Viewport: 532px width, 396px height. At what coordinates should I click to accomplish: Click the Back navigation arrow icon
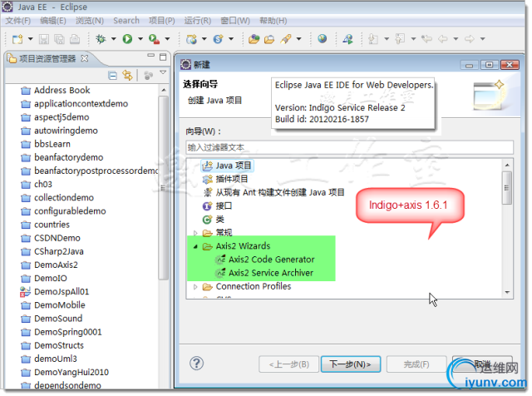[x=443, y=39]
